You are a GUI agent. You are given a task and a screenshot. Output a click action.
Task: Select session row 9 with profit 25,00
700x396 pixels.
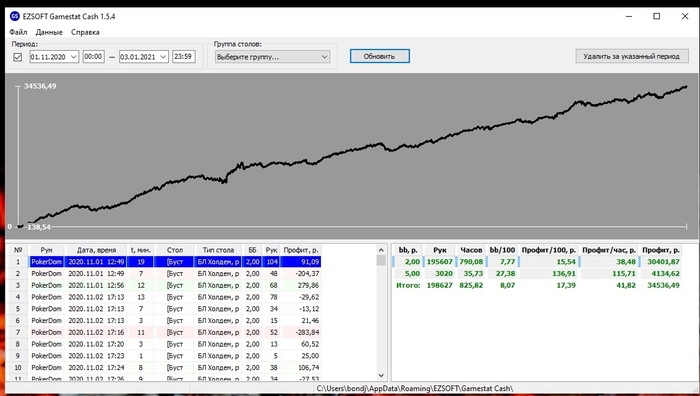(164, 356)
